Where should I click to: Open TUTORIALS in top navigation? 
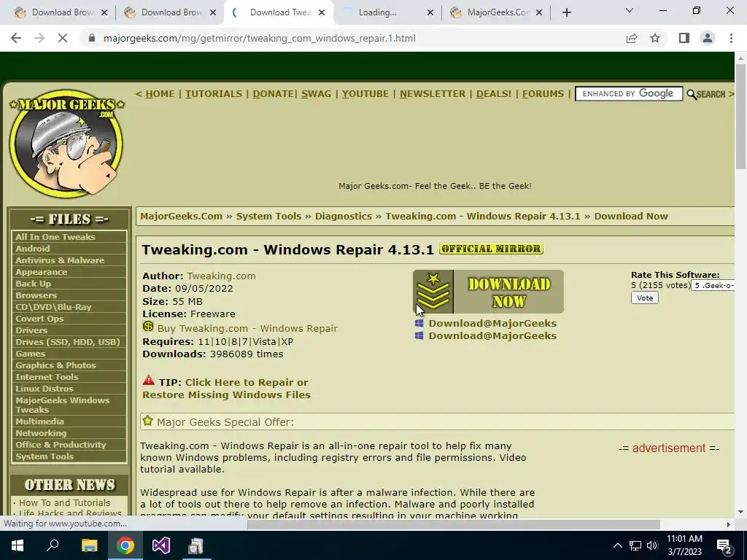[x=214, y=94]
